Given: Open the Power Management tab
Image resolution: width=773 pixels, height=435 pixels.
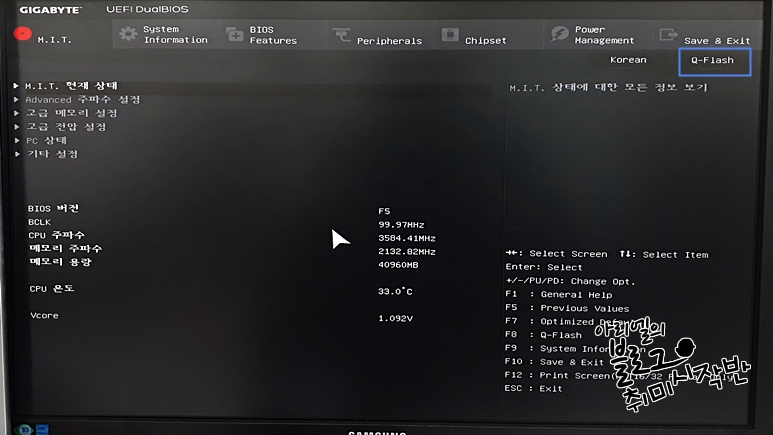Looking at the screenshot, I should [x=597, y=35].
